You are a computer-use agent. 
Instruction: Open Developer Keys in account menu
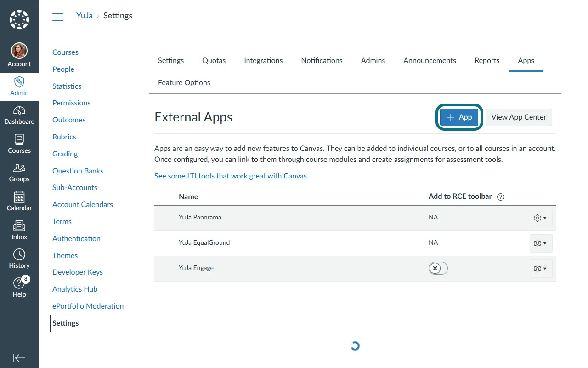pos(78,272)
